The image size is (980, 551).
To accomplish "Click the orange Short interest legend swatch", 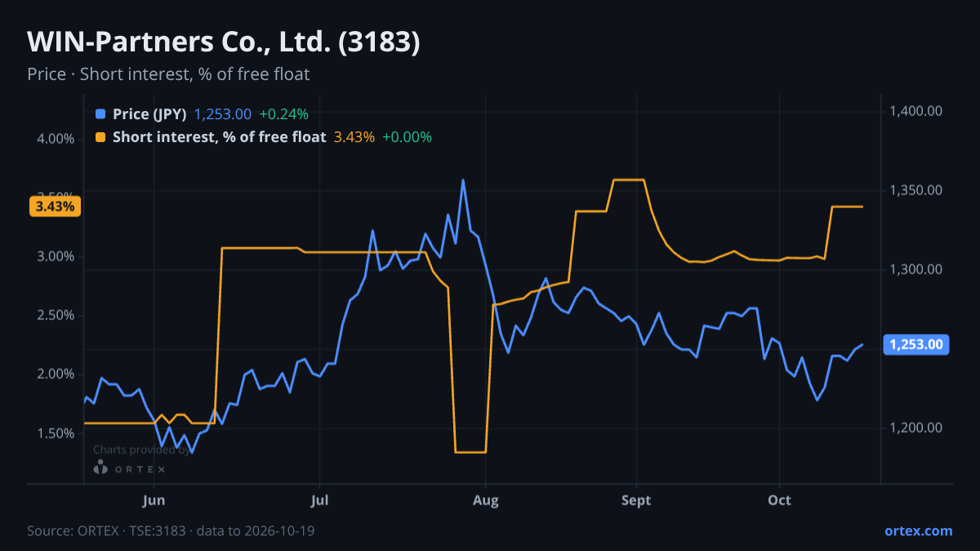I will 100,137.
